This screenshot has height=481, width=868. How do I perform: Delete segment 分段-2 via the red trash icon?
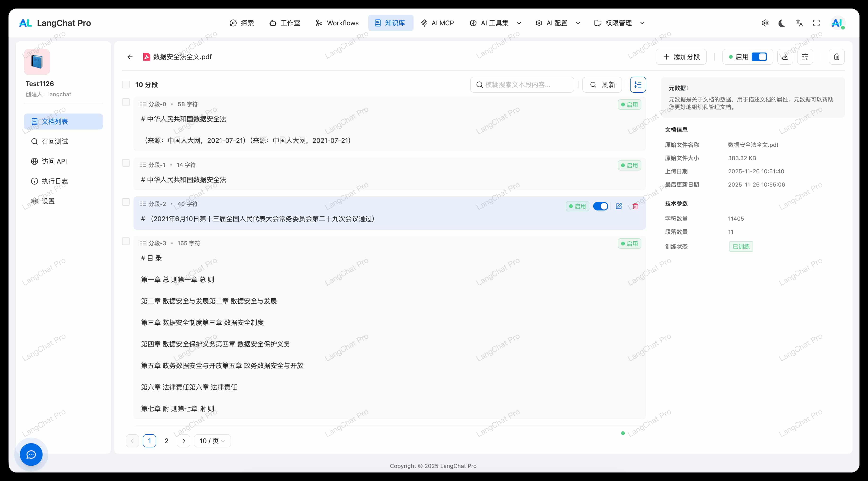pos(635,206)
